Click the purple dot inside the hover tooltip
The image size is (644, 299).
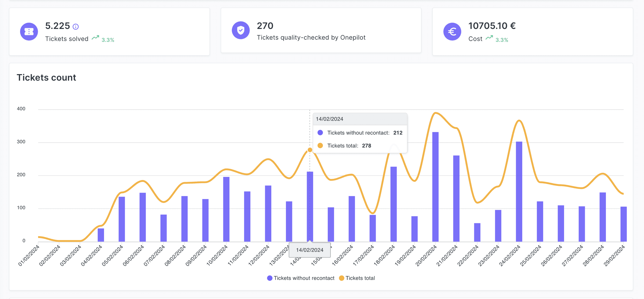point(320,133)
